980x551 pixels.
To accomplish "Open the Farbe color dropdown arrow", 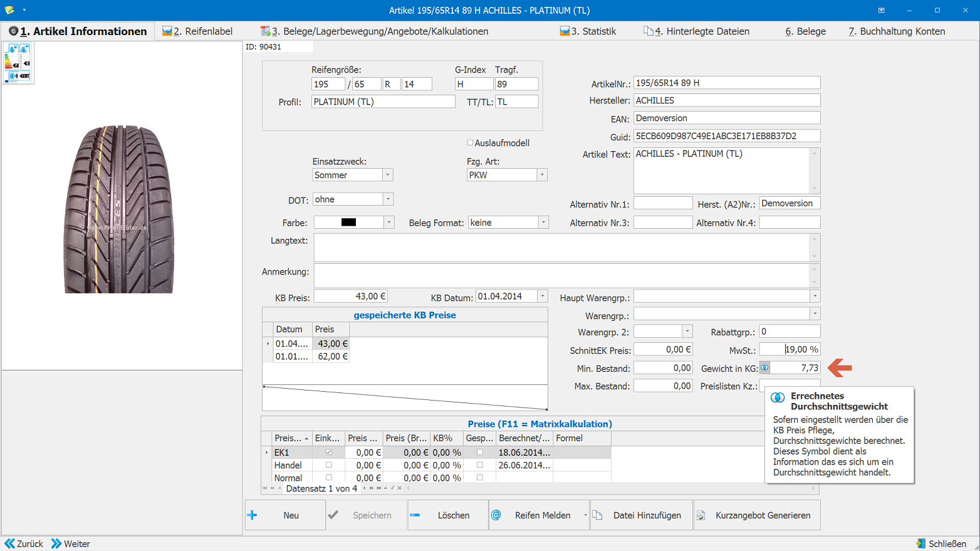I will tap(388, 223).
